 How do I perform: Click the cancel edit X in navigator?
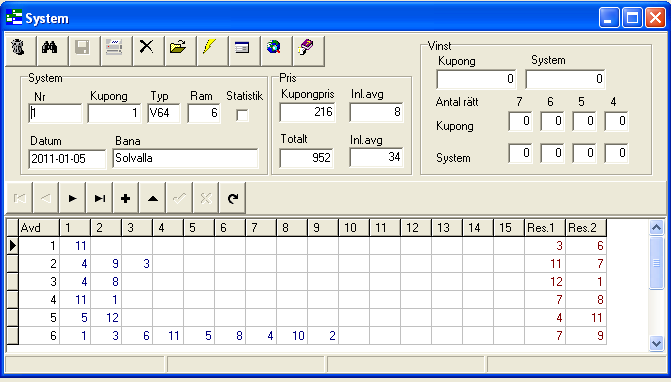pos(206,198)
